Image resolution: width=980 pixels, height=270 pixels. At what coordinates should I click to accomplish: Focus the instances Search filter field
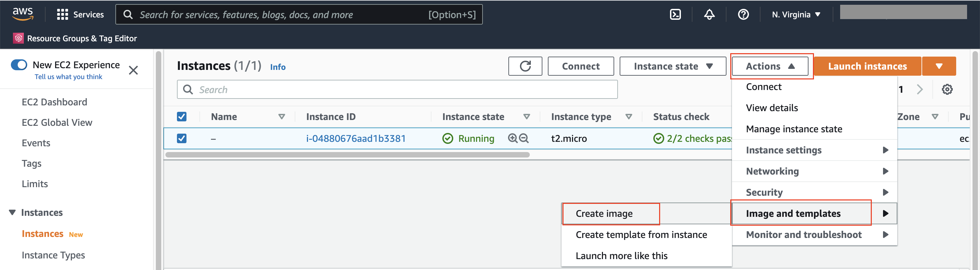coord(397,89)
